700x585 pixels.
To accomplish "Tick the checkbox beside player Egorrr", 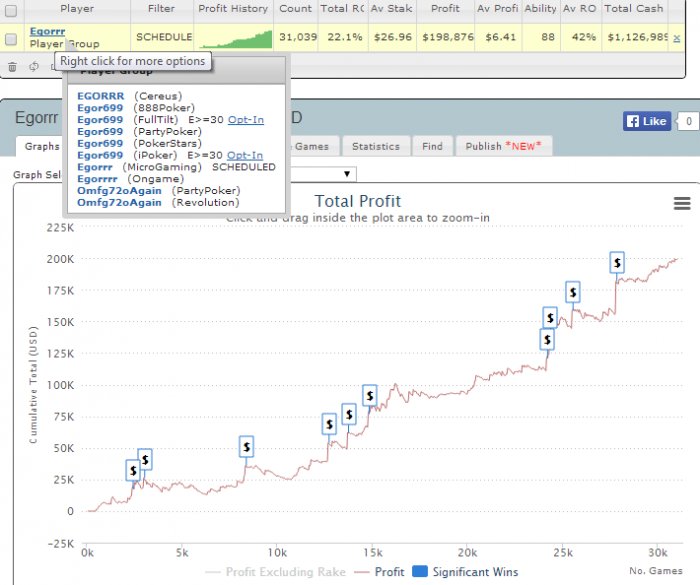I will [11, 39].
